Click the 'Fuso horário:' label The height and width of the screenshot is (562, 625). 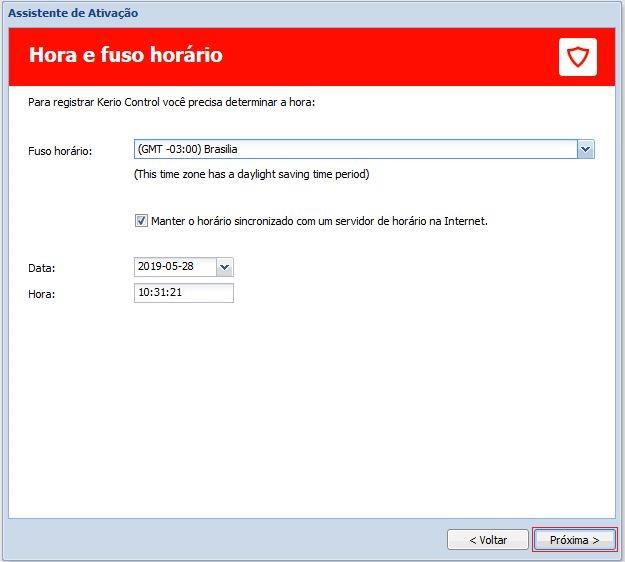tap(60, 151)
